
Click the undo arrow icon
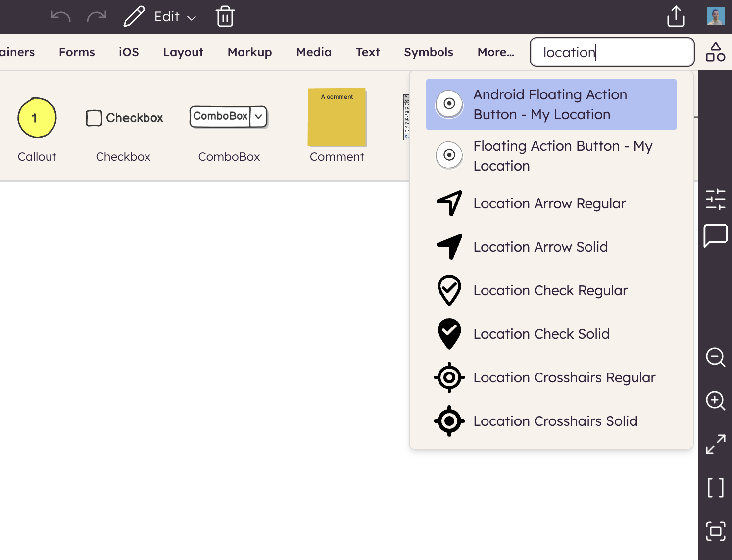click(60, 17)
